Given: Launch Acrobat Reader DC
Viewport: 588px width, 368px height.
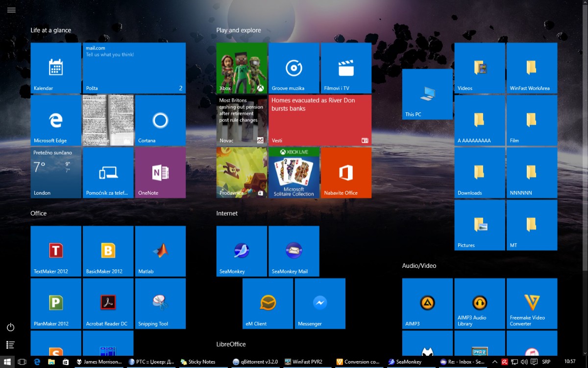Looking at the screenshot, I should click(x=108, y=303).
